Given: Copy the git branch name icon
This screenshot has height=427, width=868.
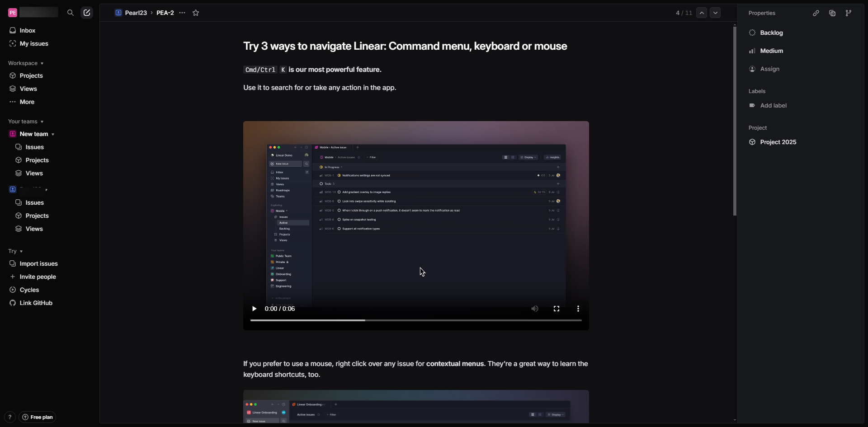Looking at the screenshot, I should pos(849,13).
